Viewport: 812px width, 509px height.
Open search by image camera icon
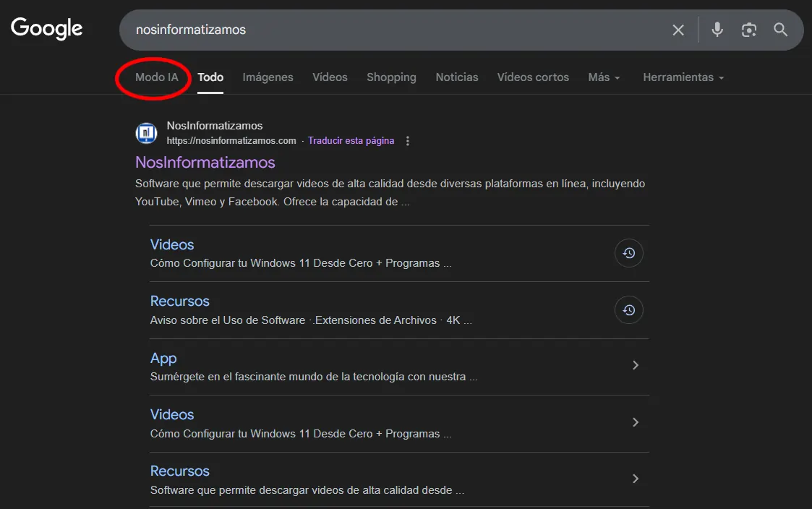pyautogui.click(x=749, y=30)
